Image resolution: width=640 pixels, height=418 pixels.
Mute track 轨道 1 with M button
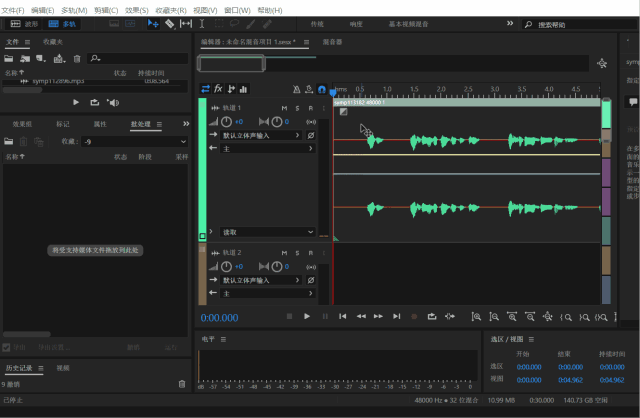point(284,107)
